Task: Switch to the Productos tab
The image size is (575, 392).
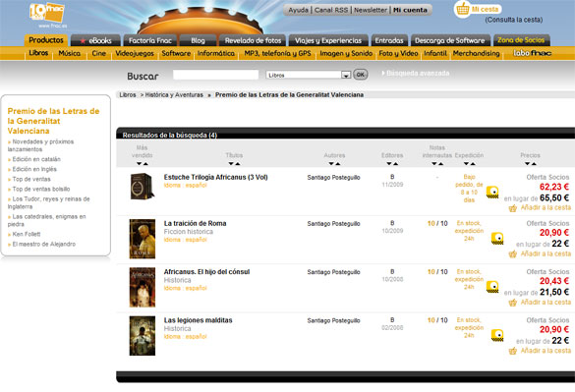Action: [x=46, y=40]
